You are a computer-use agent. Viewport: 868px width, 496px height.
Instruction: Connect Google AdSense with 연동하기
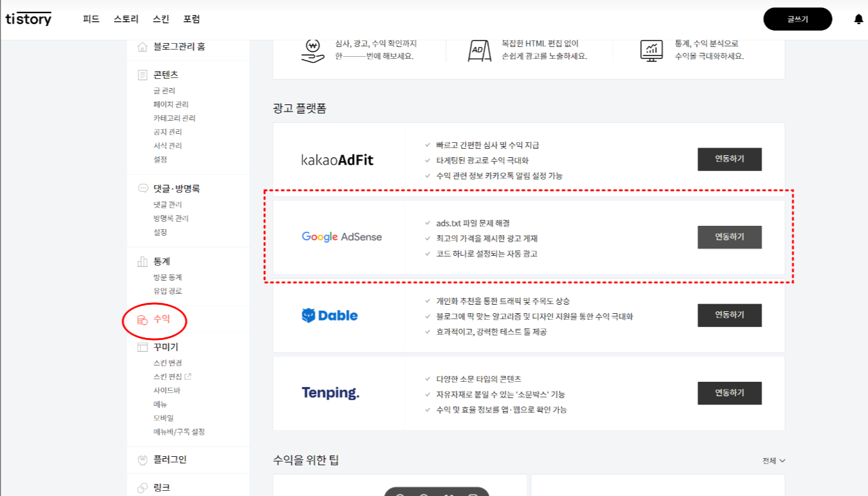coord(730,237)
